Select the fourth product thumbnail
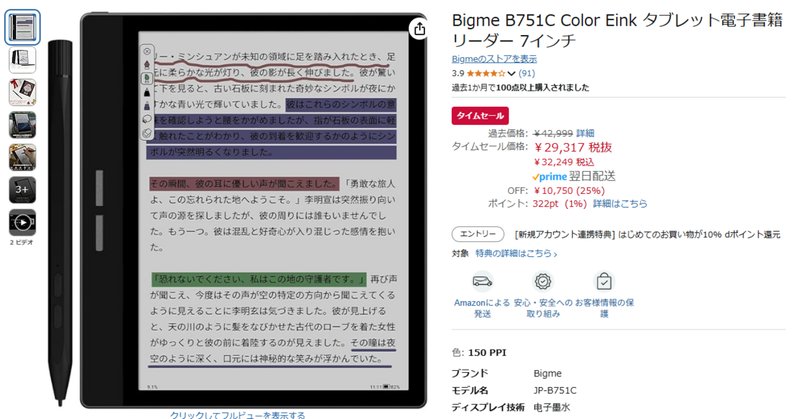The image size is (800, 419). point(22,125)
